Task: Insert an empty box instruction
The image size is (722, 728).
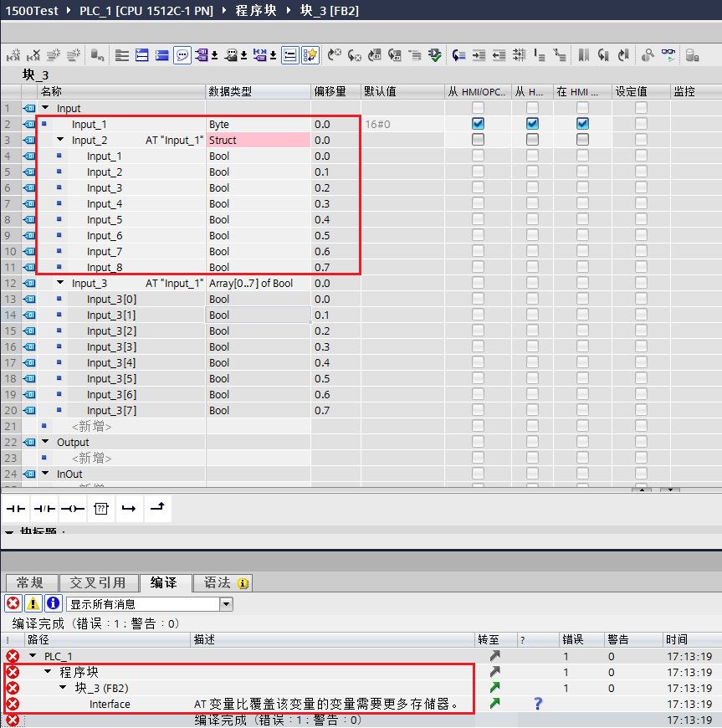Action: pyautogui.click(x=100, y=509)
